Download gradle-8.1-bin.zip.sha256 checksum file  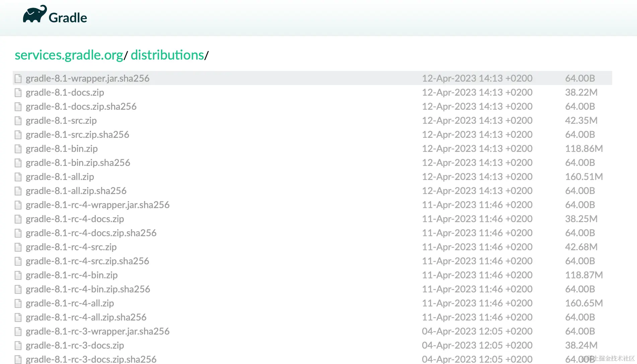(x=78, y=163)
